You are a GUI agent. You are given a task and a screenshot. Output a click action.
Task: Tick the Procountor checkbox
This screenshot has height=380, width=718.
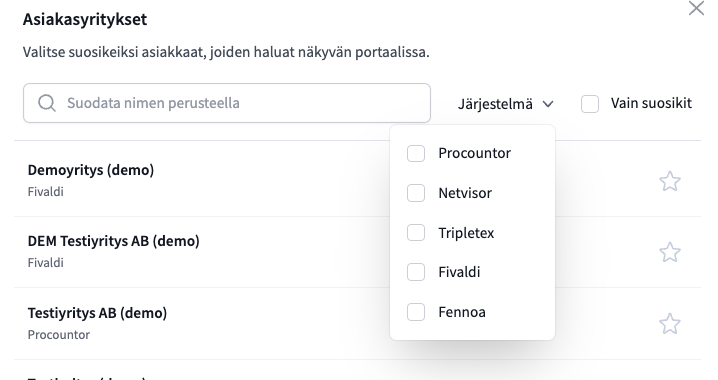(416, 153)
